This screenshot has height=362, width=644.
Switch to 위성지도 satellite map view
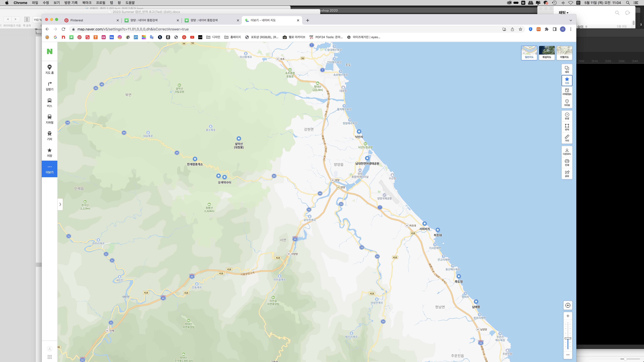click(x=547, y=53)
